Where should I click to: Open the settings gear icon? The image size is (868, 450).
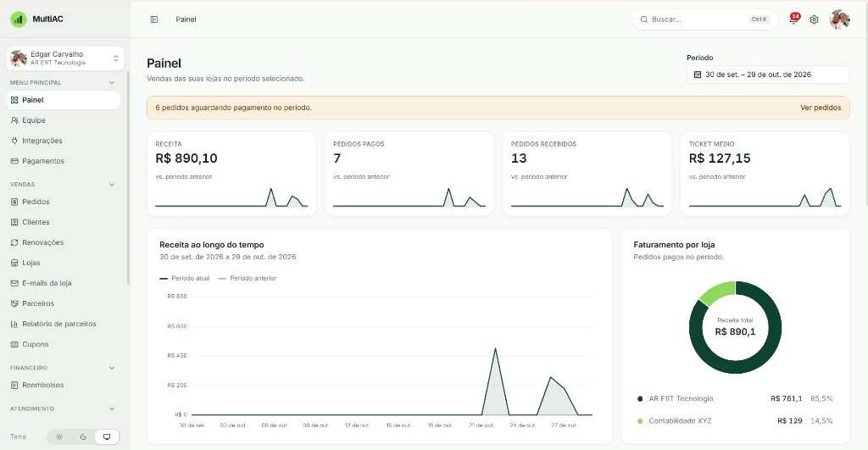pos(814,19)
